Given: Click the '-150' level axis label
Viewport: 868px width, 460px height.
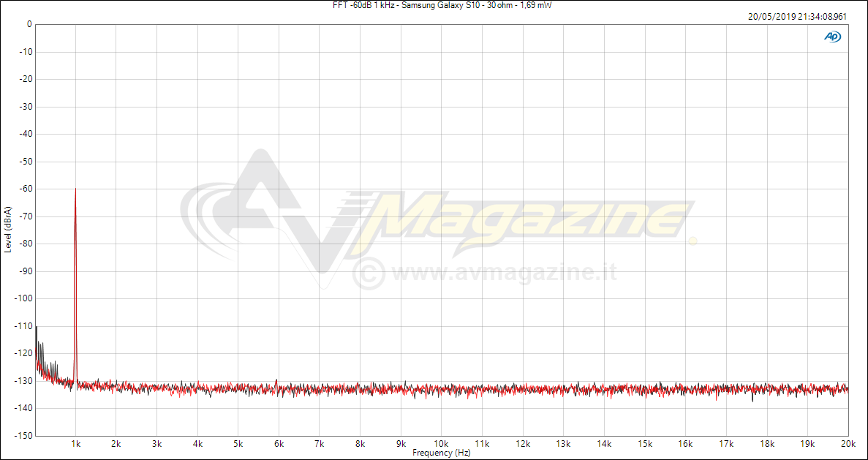Looking at the screenshot, I should (23, 436).
